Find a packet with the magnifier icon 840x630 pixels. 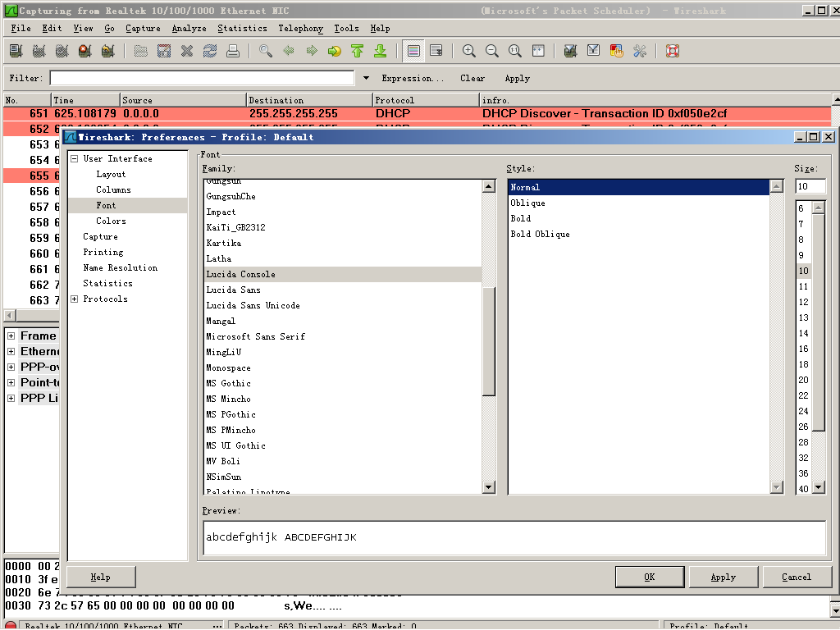click(x=266, y=51)
